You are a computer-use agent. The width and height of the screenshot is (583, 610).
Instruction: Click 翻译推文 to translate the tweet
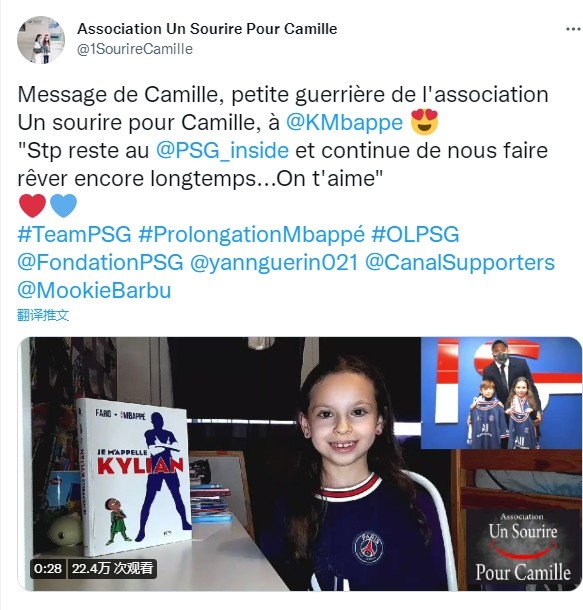coord(43,315)
